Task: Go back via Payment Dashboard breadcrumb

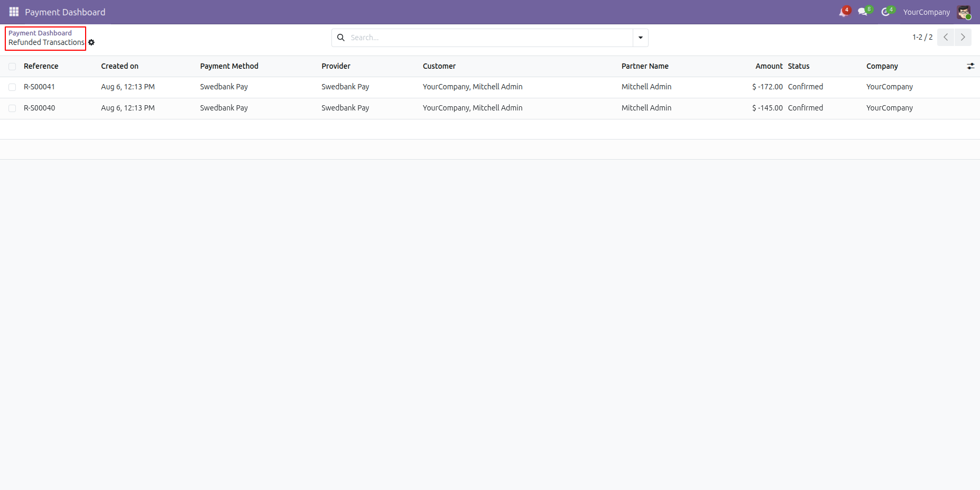Action: pos(40,33)
